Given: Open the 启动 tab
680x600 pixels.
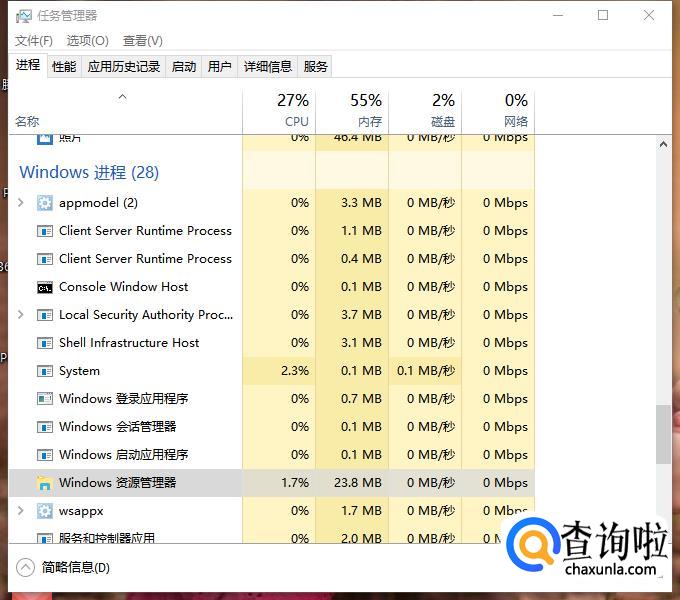Looking at the screenshot, I should tap(184, 67).
